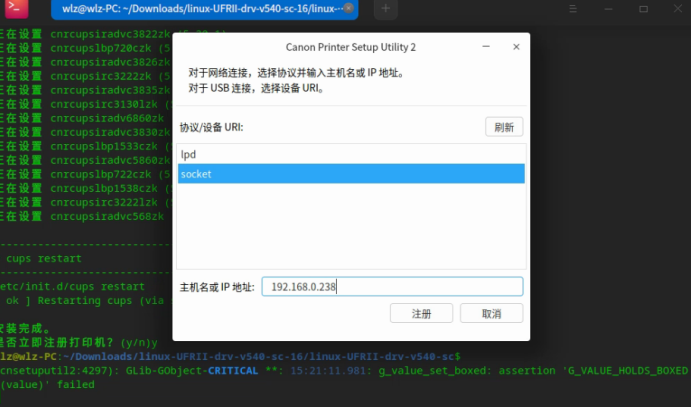Add a new terminal tab
The height and width of the screenshot is (408, 692).
386,8
